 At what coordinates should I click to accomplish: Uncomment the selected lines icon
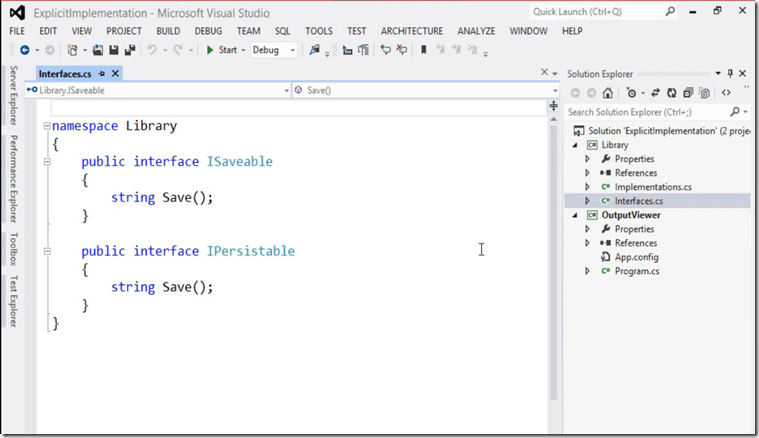pyautogui.click(x=402, y=50)
